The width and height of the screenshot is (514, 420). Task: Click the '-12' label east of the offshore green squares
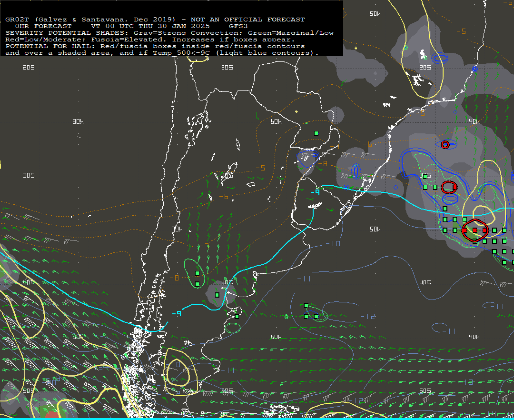coord(367,316)
